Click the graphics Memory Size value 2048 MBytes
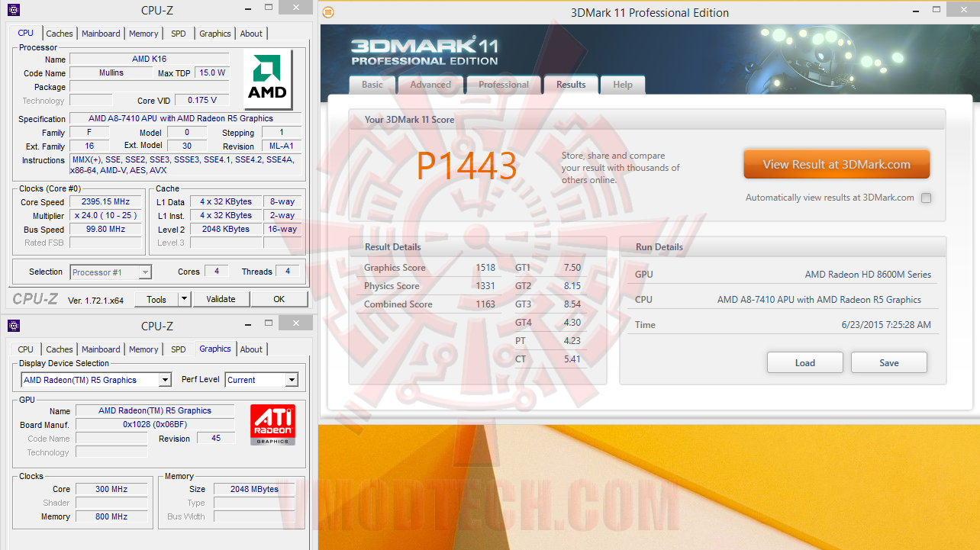The width and height of the screenshot is (980, 550). tap(255, 489)
